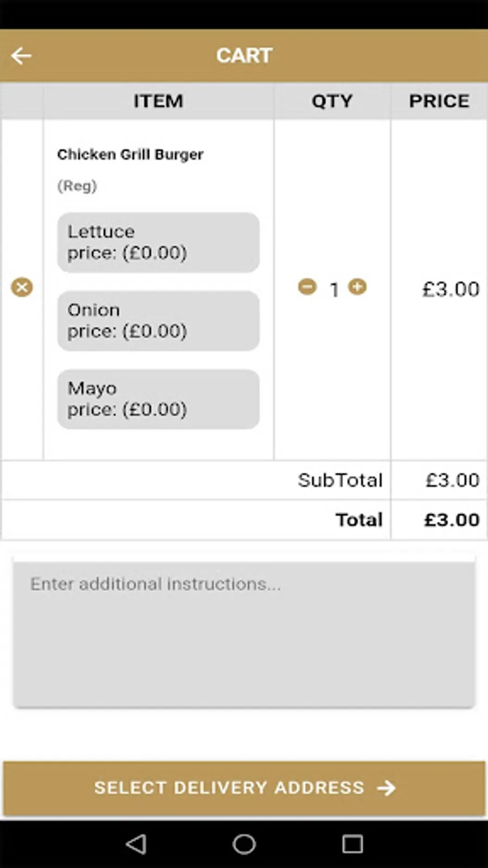Screen dimensions: 488x868
Task: Go back using the header arrow
Action: click(22, 55)
